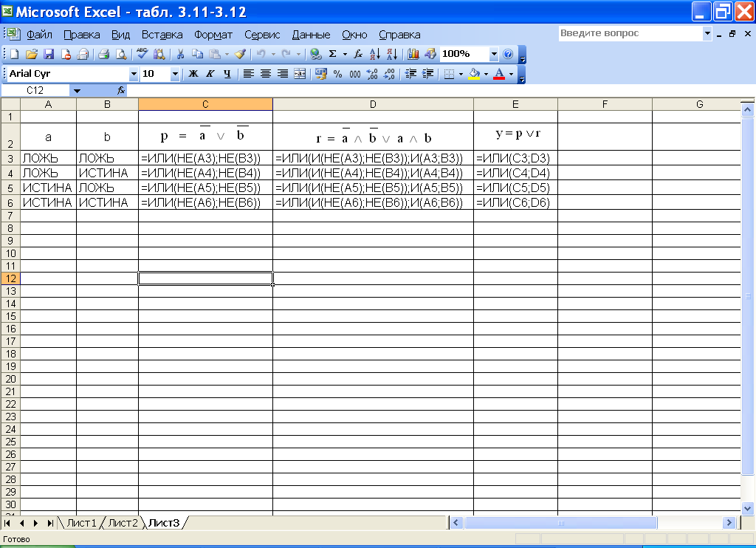Image resolution: width=756 pixels, height=548 pixels.
Task: Open the Файл menu
Action: pyautogui.click(x=39, y=35)
